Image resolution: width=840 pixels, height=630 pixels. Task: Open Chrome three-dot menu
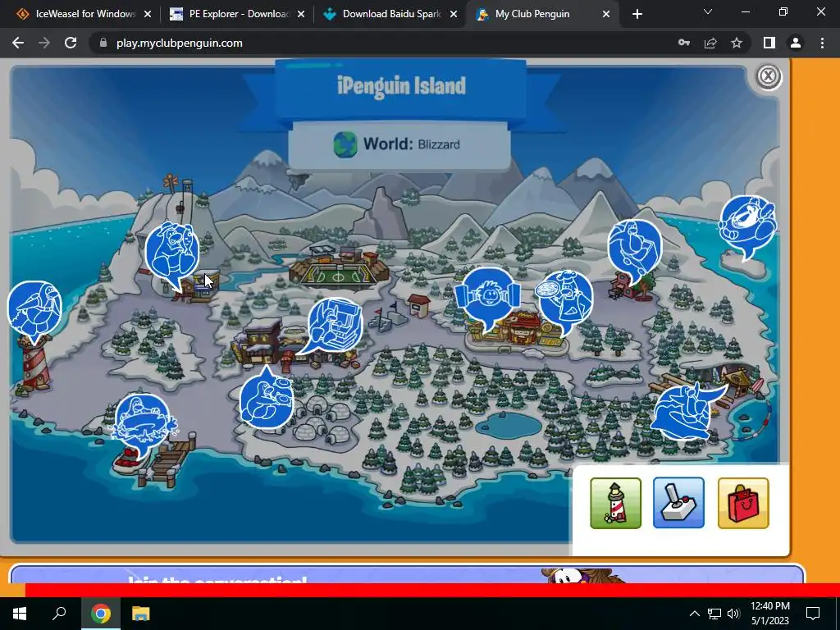point(822,43)
